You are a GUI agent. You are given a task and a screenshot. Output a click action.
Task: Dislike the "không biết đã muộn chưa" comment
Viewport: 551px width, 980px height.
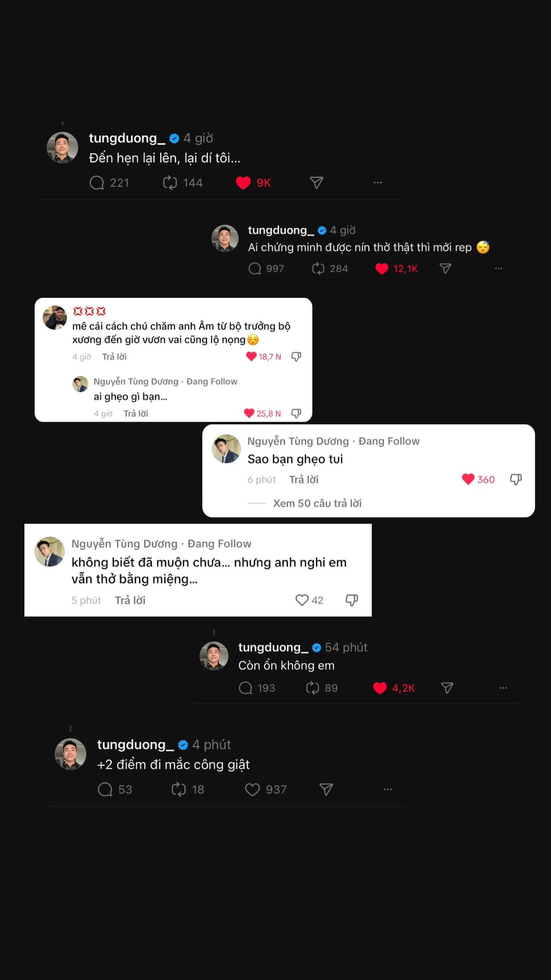tap(352, 600)
